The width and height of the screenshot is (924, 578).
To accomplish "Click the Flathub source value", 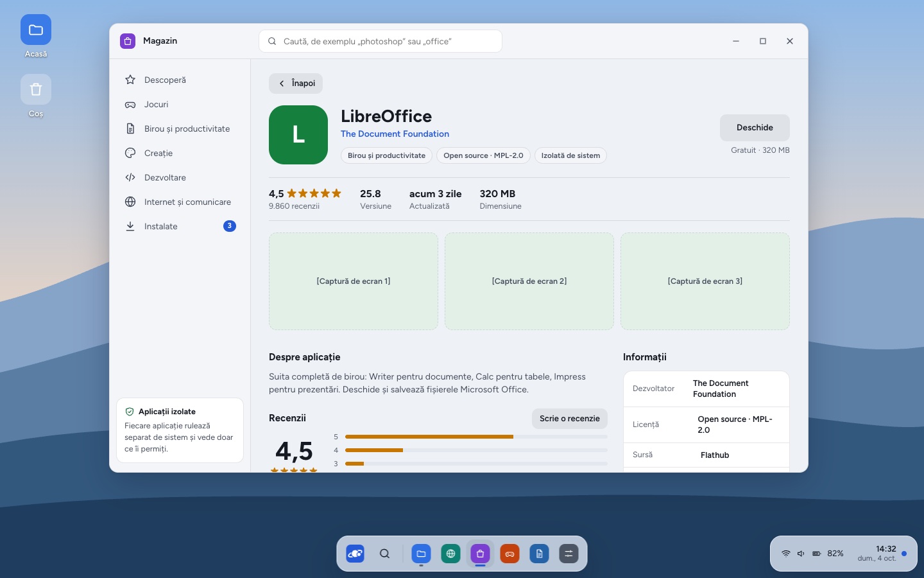I will [x=715, y=455].
